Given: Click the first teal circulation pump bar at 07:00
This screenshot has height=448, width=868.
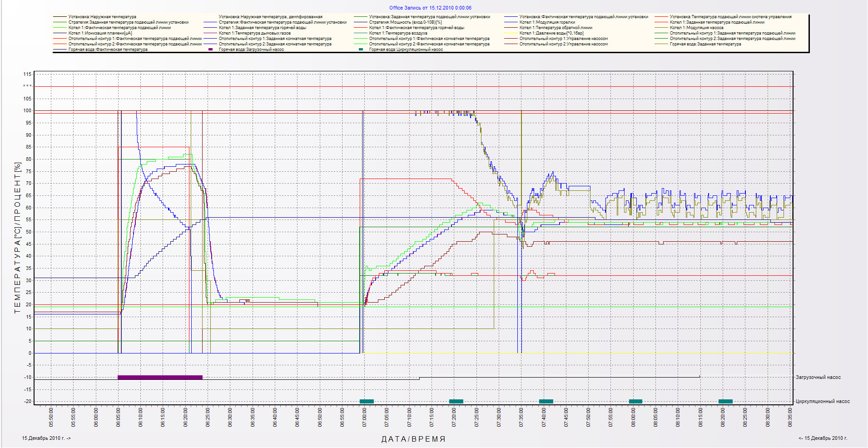Looking at the screenshot, I should 367,401.
